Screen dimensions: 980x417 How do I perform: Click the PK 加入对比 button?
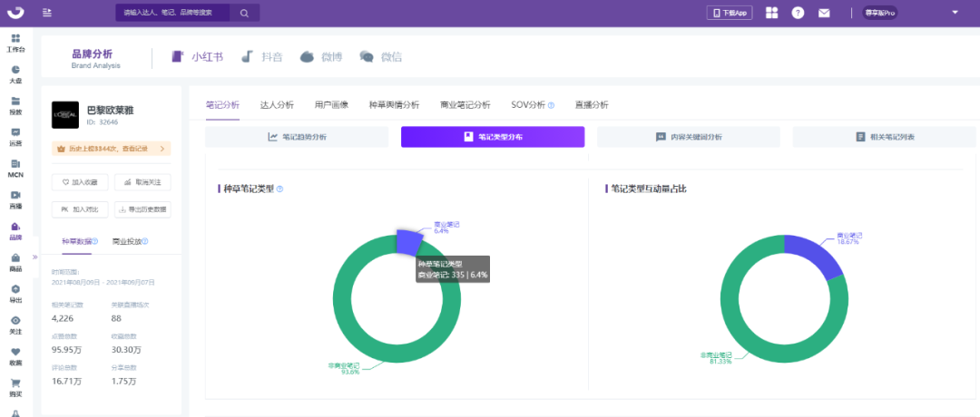[79, 209]
